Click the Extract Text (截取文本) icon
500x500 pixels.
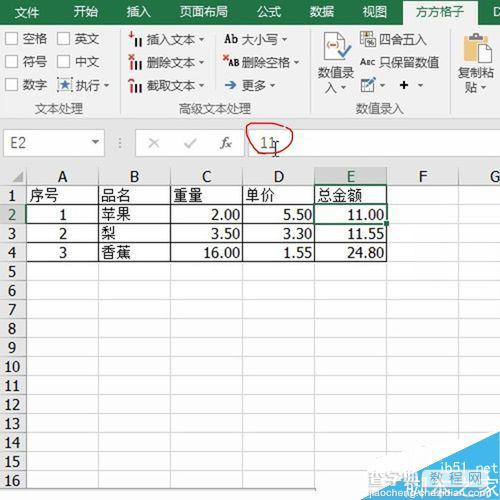[x=136, y=85]
